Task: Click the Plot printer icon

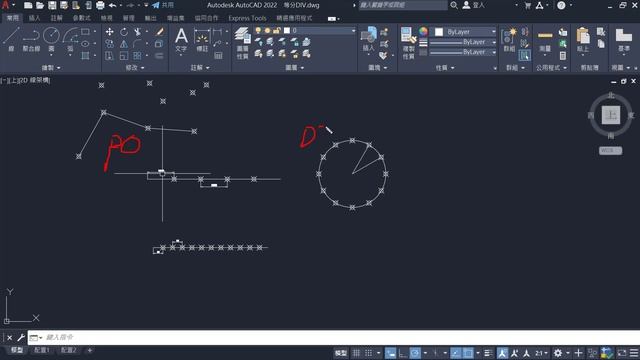Action: coord(100,5)
